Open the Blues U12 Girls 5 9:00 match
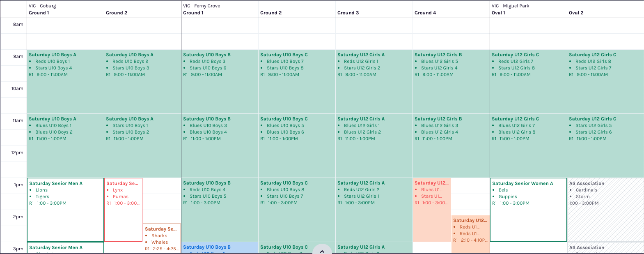The width and height of the screenshot is (644, 254). (451, 81)
